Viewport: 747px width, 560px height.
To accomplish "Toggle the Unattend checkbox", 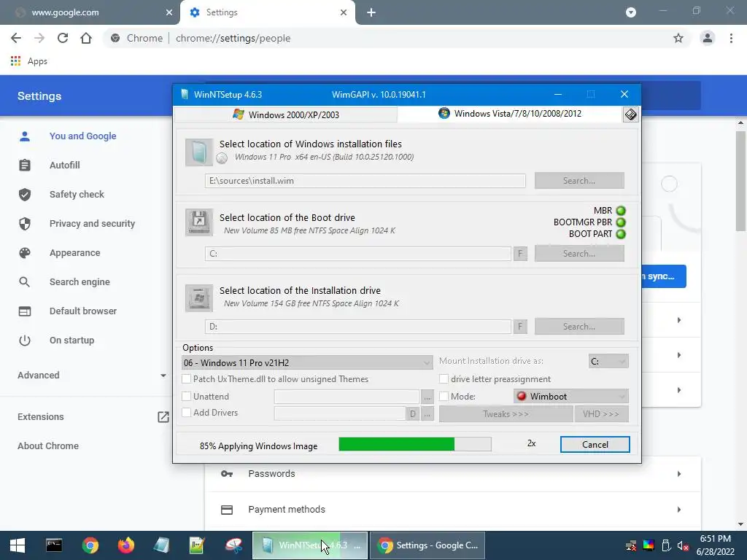I will pyautogui.click(x=186, y=396).
